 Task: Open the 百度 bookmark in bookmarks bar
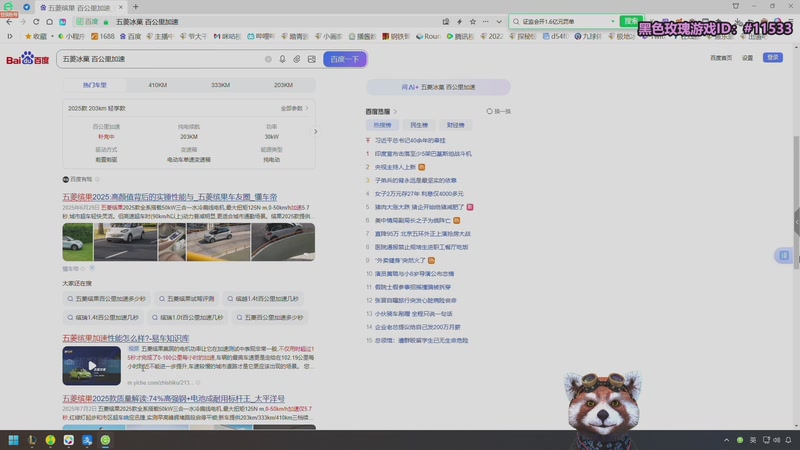click(131, 36)
